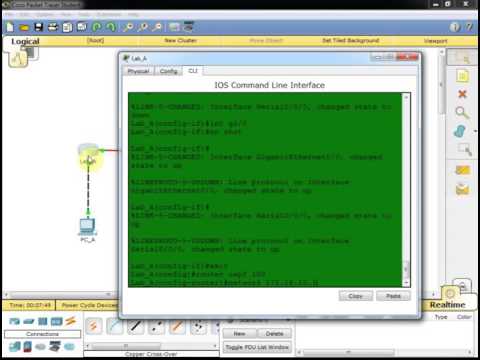The image size is (480, 360).
Task: Click the New file icon in toolbar
Action: tap(10, 27)
